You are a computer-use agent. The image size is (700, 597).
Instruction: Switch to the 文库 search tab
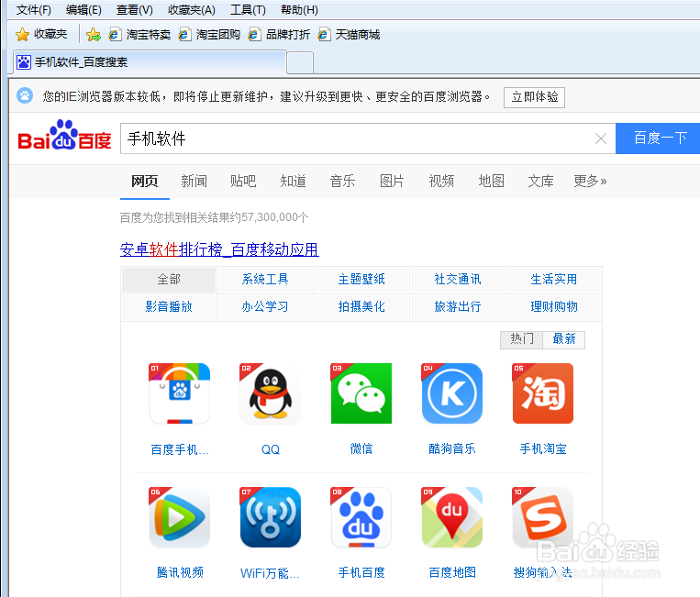point(540,181)
